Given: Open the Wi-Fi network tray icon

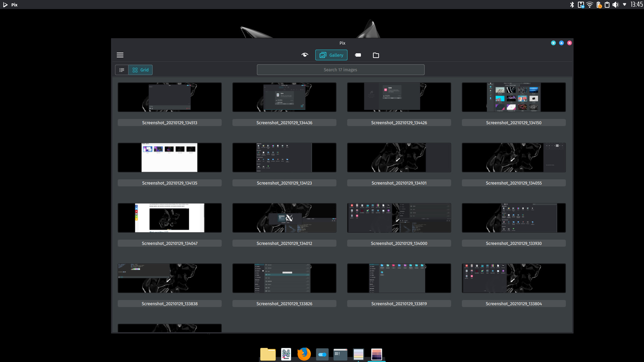Looking at the screenshot, I should pos(590,5).
